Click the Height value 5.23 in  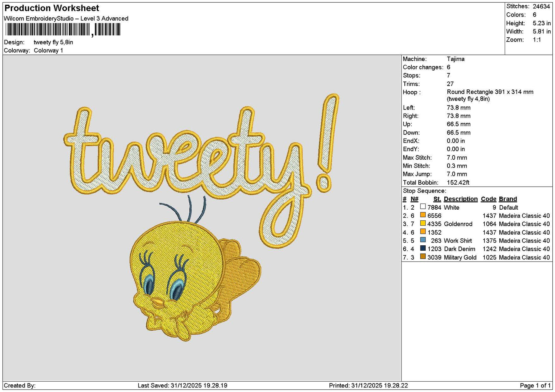click(x=542, y=23)
